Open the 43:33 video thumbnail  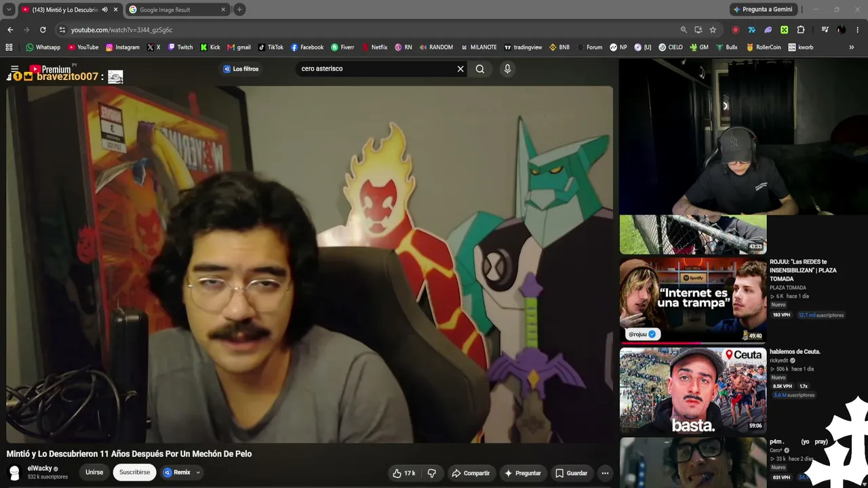point(693,235)
